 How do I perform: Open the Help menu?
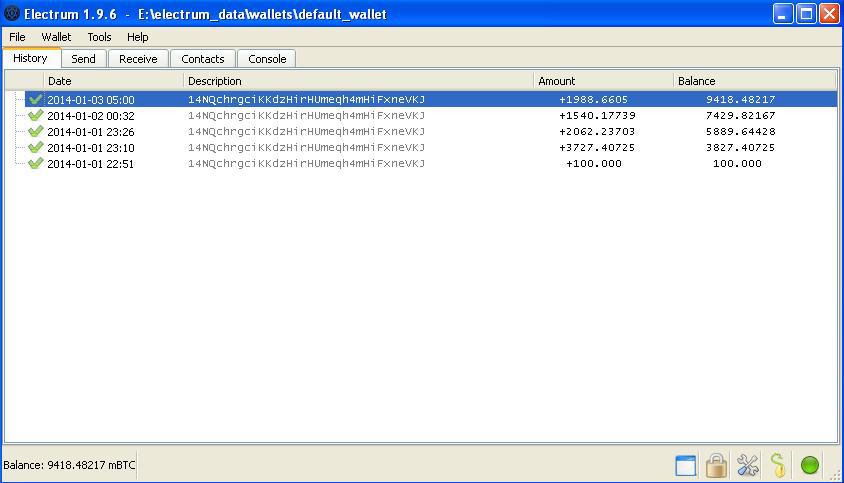coord(137,37)
